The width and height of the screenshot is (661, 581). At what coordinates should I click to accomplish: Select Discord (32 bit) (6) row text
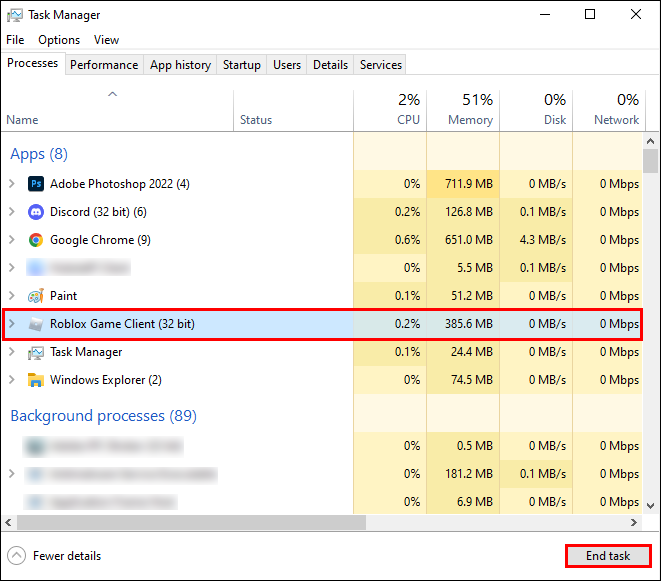coord(98,212)
